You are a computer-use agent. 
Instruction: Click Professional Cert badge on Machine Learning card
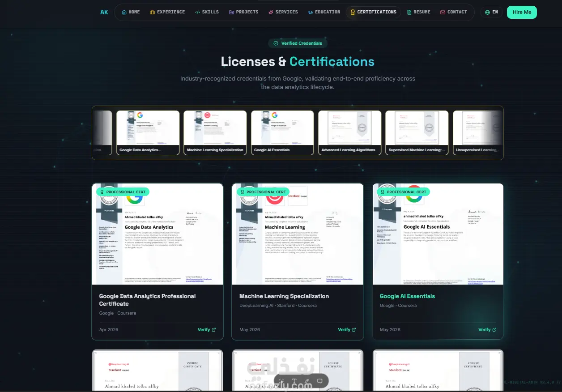(x=263, y=192)
